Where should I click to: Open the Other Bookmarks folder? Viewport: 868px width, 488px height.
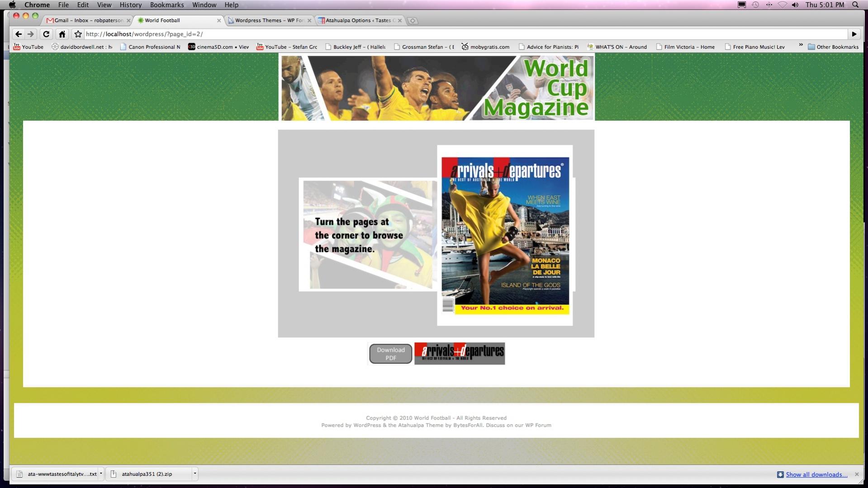(833, 47)
